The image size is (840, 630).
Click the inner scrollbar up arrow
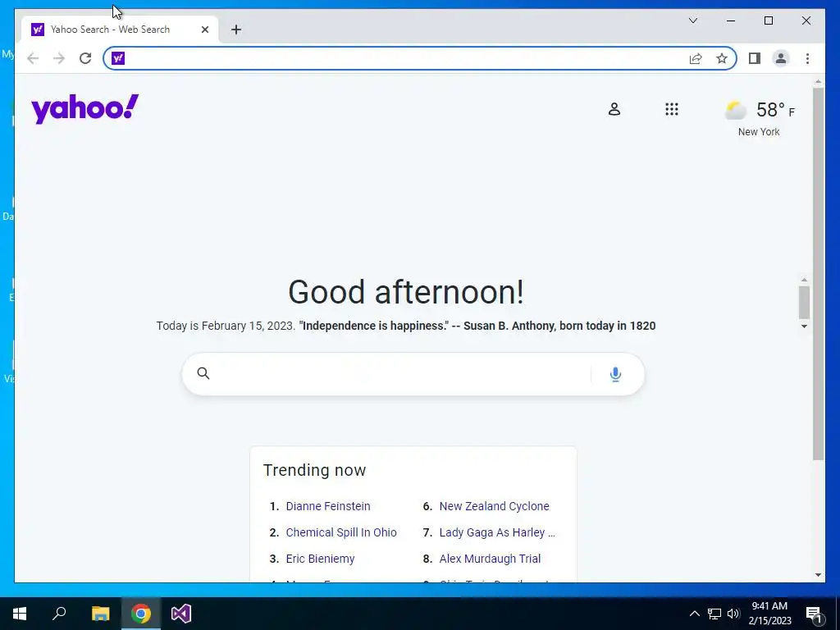804,280
